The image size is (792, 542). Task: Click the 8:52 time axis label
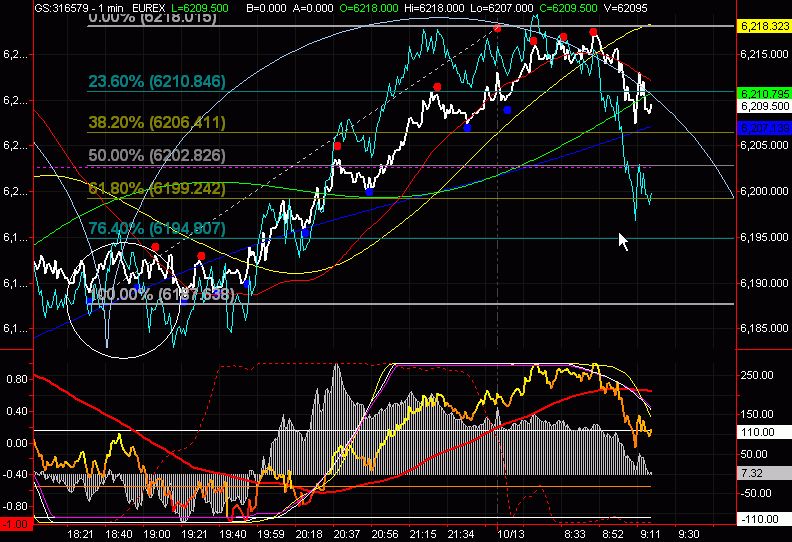(613, 534)
